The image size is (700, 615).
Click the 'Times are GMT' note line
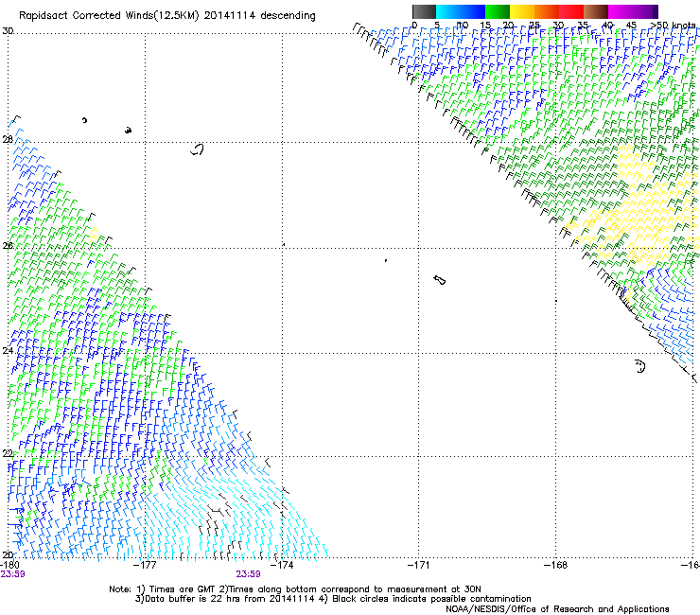(x=294, y=589)
